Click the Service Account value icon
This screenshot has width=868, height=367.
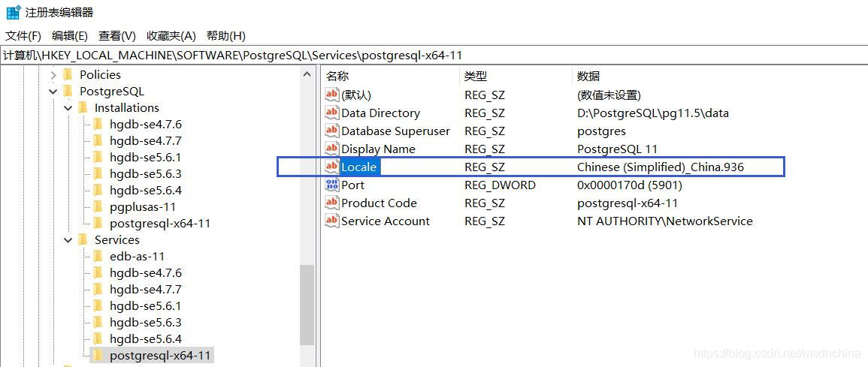pos(331,221)
